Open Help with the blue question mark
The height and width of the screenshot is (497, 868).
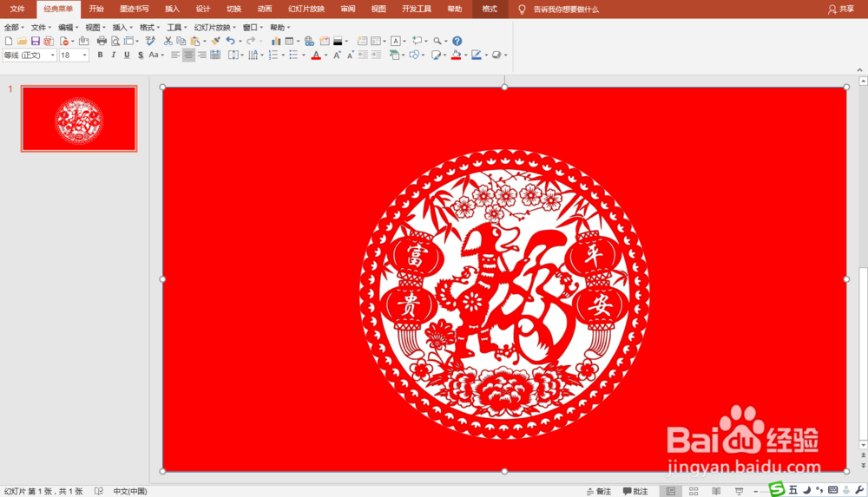[457, 41]
